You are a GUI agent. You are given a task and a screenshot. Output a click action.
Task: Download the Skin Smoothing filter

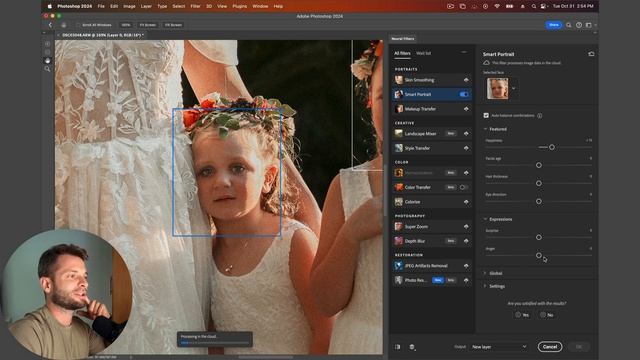click(x=466, y=80)
